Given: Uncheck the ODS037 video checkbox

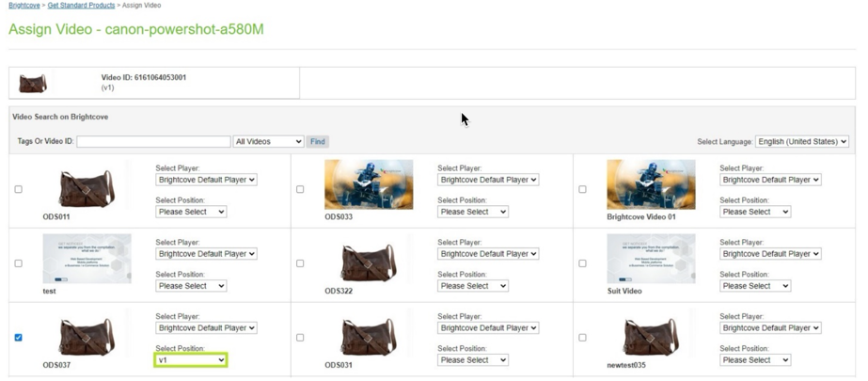Looking at the screenshot, I should (18, 337).
